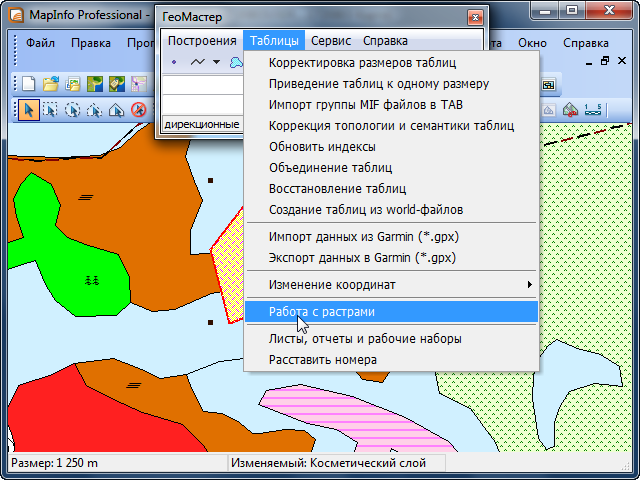Click Объединение таблиц menu item
Viewport: 640px width, 480px height.
(330, 168)
